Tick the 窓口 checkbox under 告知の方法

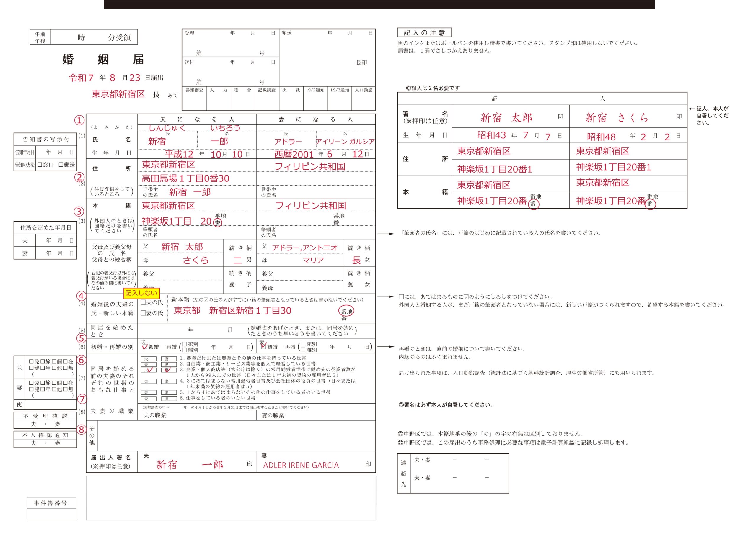[x=40, y=165]
